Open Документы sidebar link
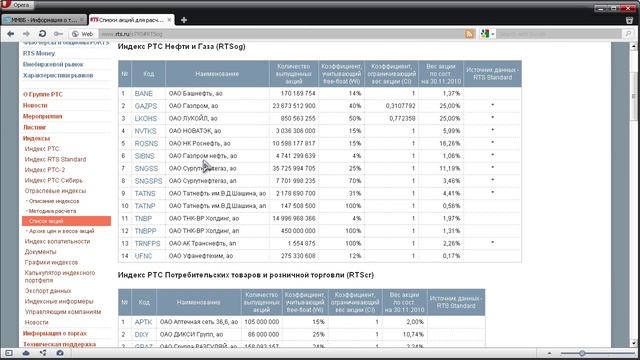640x360 pixels. 40,252
